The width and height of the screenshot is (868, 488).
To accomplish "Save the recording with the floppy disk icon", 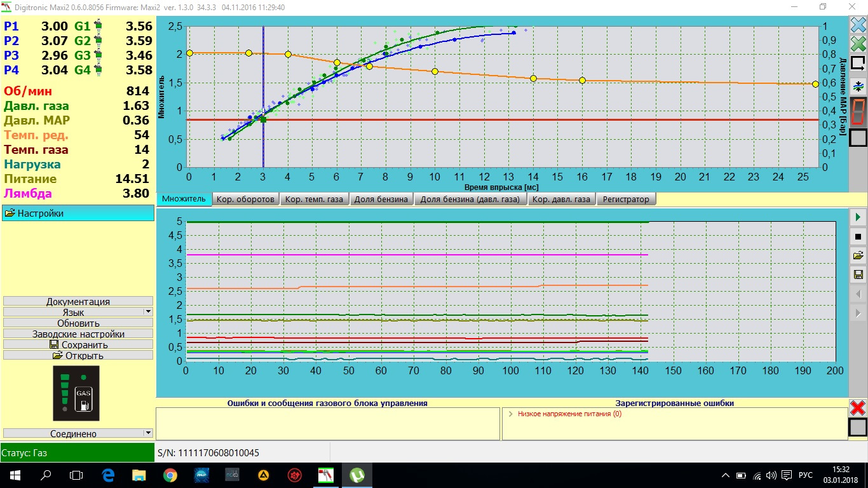I will tap(858, 274).
